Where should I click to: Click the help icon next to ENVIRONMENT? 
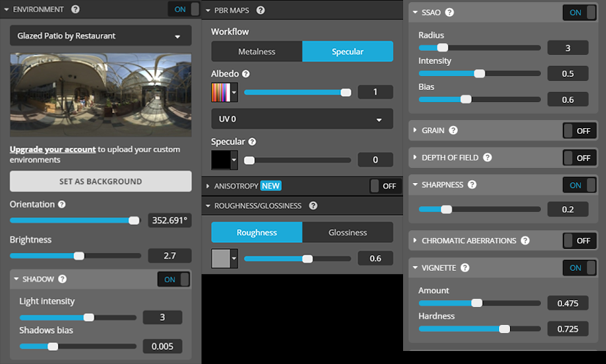(75, 10)
